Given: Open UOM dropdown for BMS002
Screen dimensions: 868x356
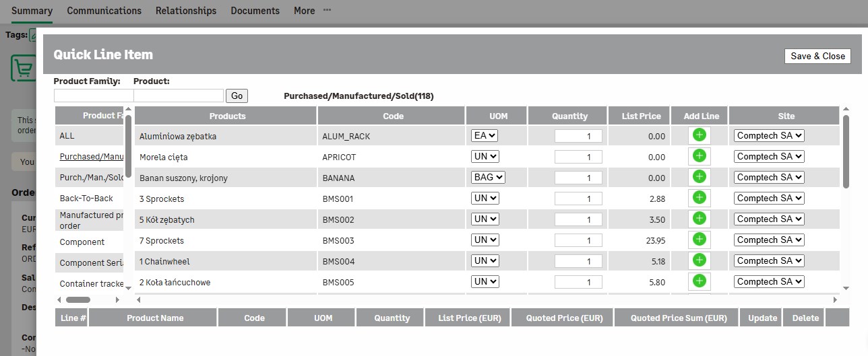Looking at the screenshot, I should (485, 219).
